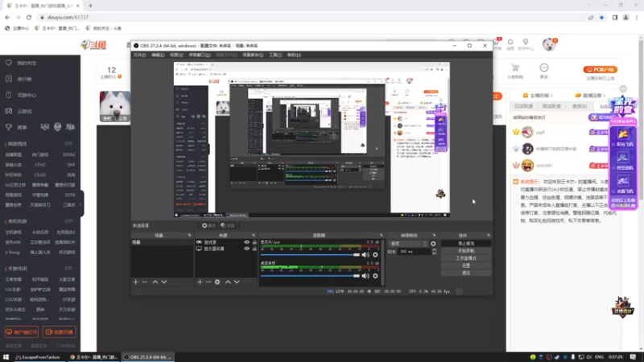Adjust transition duration stepper arrows
Viewport: 644px width, 362px height.
click(434, 252)
